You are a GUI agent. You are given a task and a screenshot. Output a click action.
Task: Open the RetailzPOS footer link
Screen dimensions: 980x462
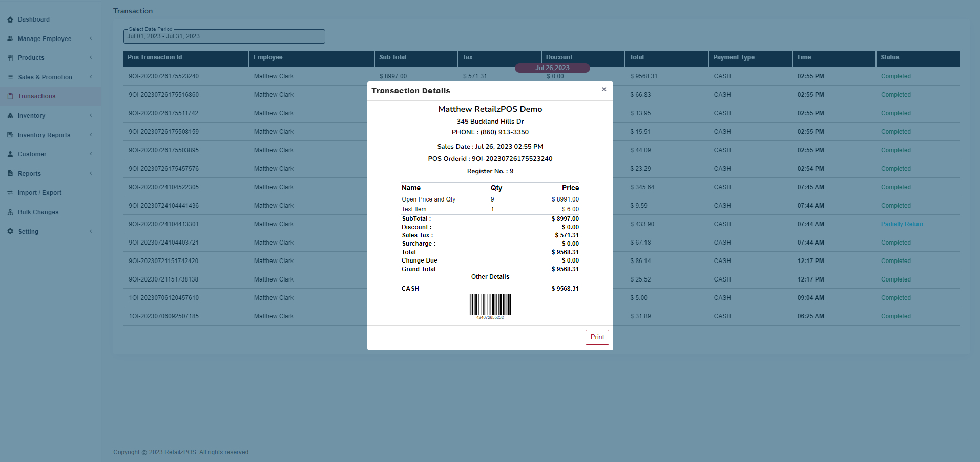tap(180, 452)
